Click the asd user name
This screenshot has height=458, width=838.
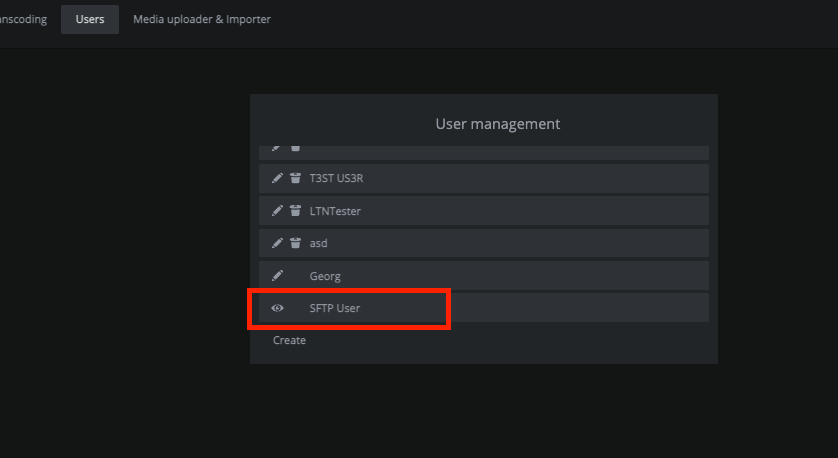[x=318, y=243]
